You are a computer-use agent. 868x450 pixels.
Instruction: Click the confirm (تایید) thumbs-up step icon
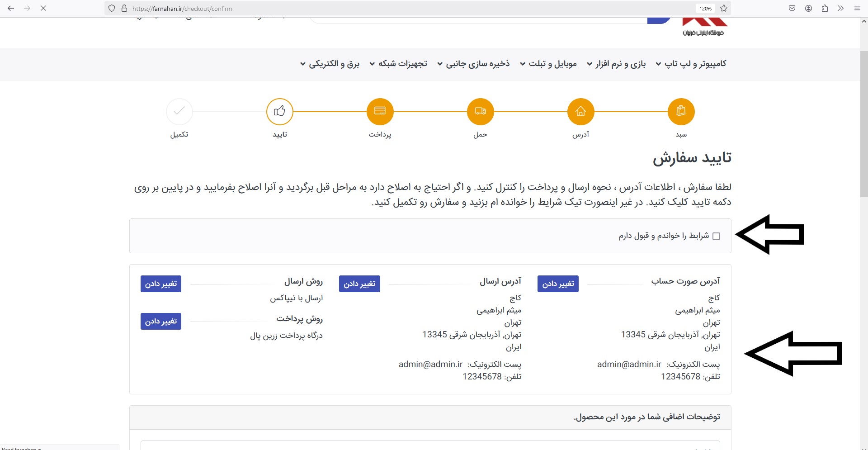click(x=279, y=111)
